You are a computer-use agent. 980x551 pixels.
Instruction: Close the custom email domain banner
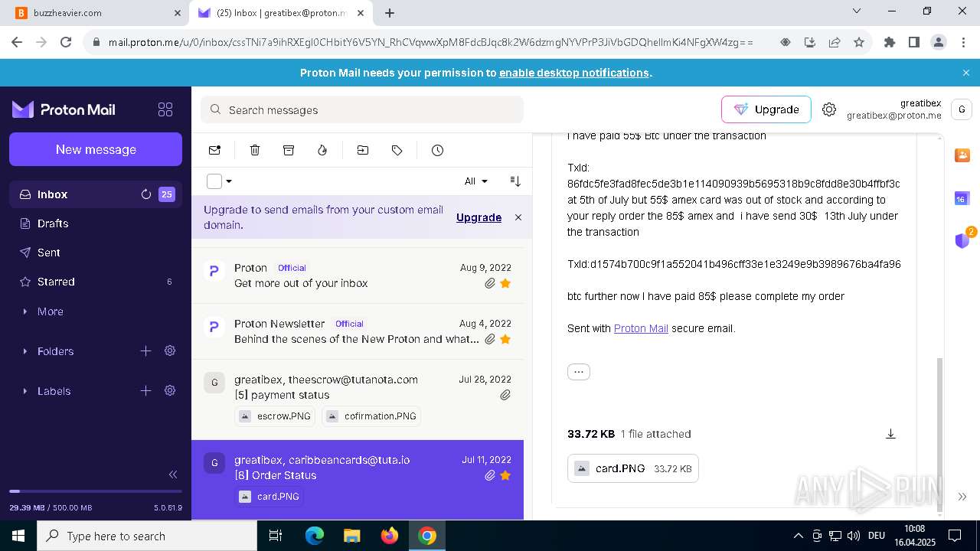coord(518,217)
